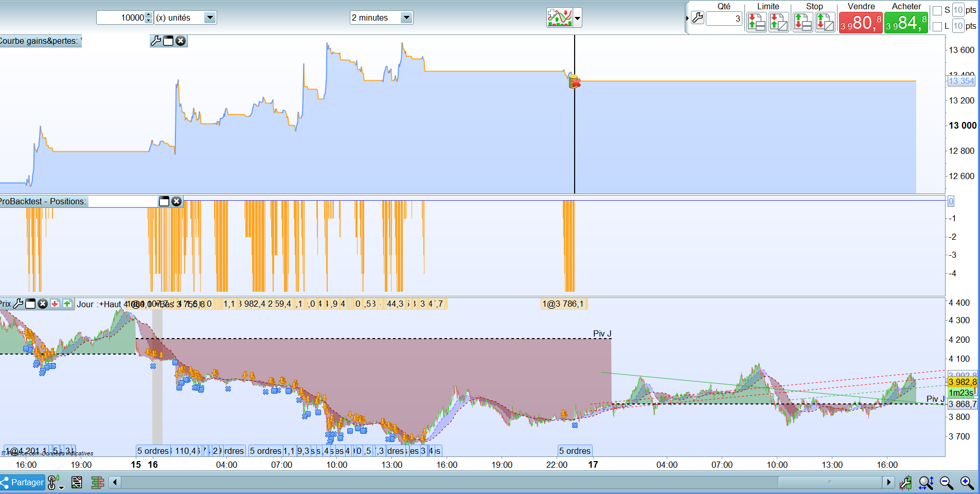The width and height of the screenshot is (980, 494).
Task: Open the Prix chart settings wrench
Action: click(18, 304)
